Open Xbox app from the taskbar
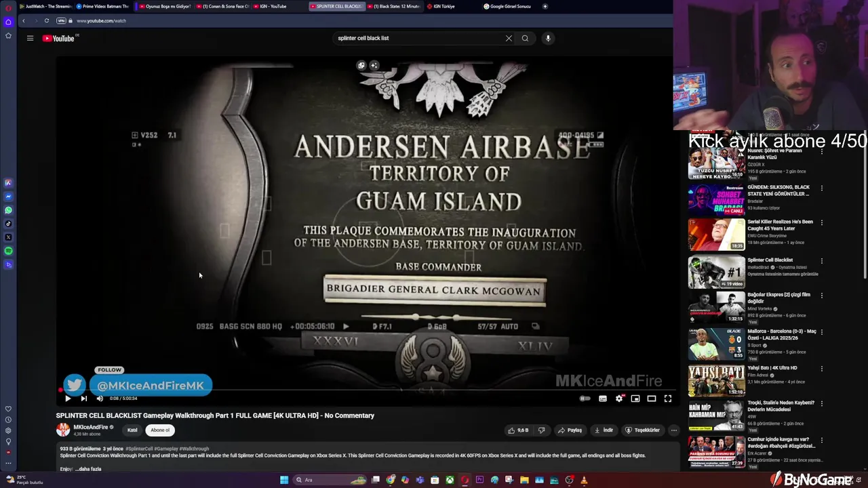Screen dimensions: 868x488 coord(450,480)
